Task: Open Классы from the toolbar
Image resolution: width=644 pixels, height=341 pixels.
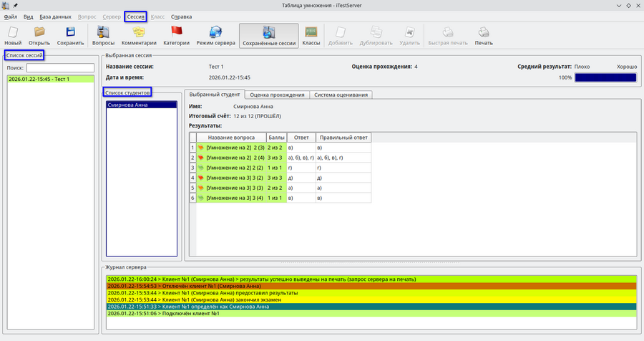Action: pos(311,36)
